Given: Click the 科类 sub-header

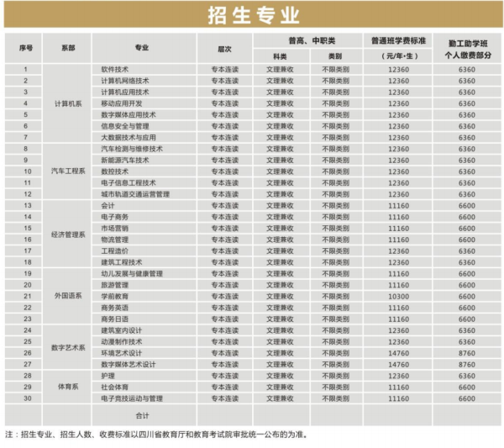Looking at the screenshot, I should tap(281, 56).
